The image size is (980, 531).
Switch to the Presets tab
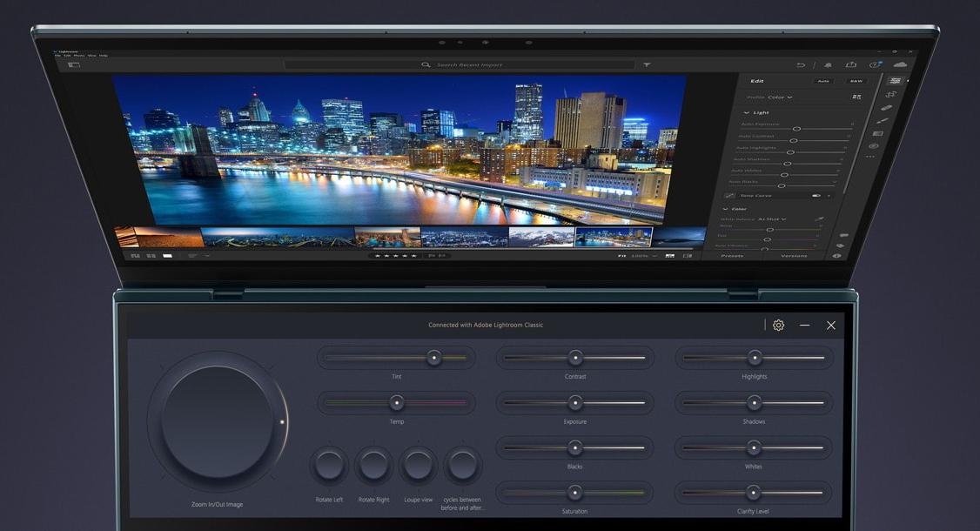tap(733, 256)
